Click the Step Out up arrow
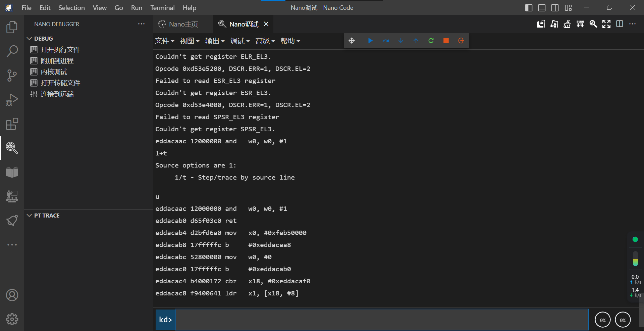This screenshot has height=331, width=644. 416,41
